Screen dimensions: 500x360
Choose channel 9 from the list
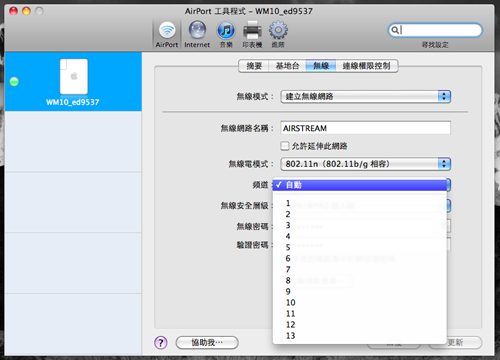coord(360,291)
